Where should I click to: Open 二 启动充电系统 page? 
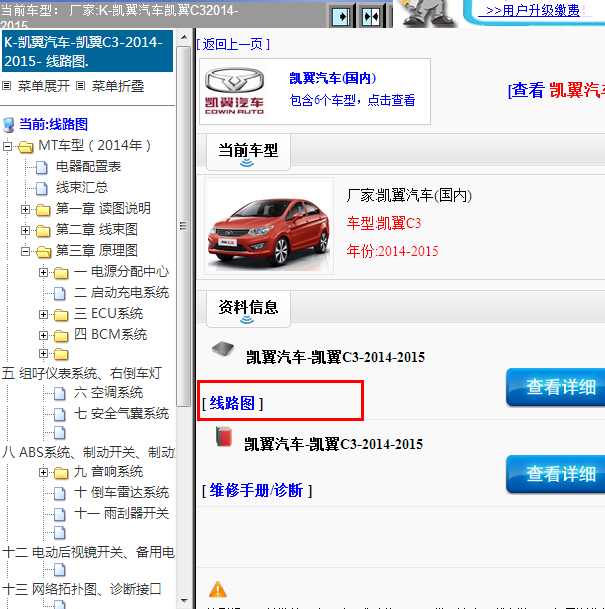[x=122, y=292]
